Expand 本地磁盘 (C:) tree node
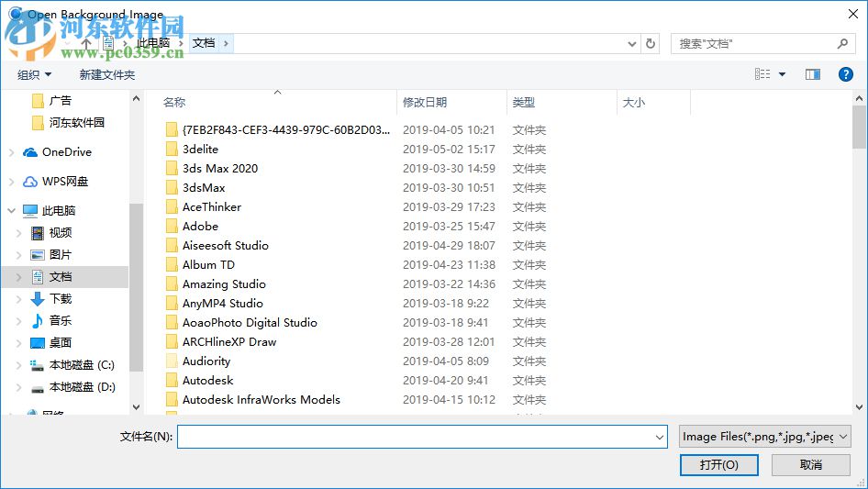This screenshot has height=489, width=868. click(19, 365)
